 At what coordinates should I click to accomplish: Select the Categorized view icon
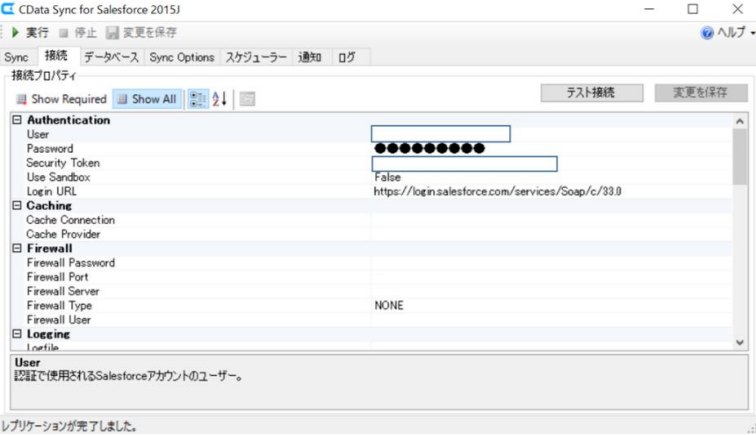coord(198,99)
